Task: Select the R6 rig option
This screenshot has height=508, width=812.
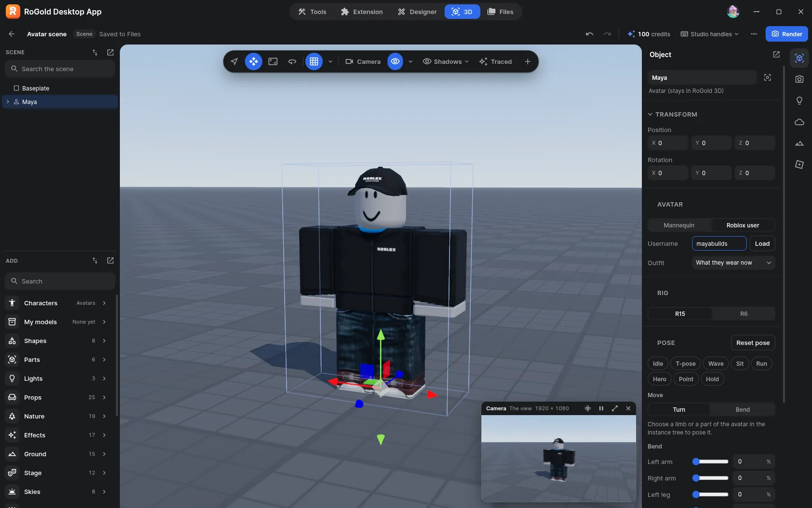Action: (744, 314)
